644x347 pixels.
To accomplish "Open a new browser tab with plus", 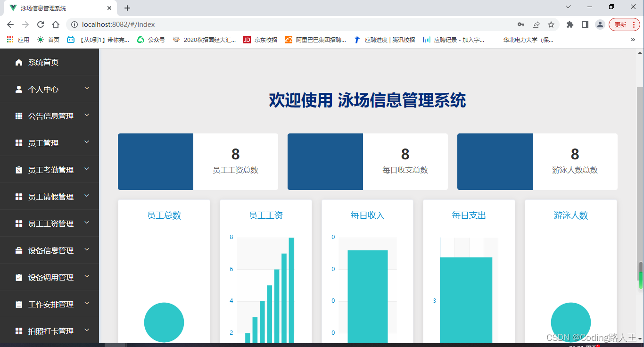I will click(127, 8).
